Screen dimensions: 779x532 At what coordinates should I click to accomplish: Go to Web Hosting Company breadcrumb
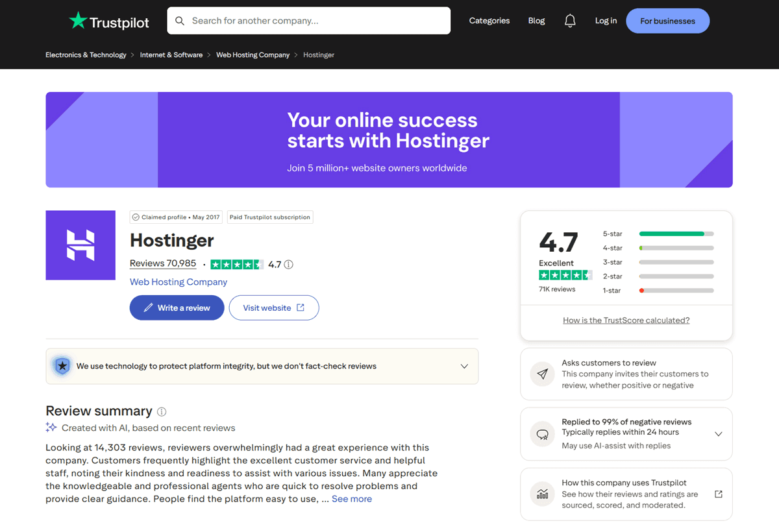click(253, 55)
